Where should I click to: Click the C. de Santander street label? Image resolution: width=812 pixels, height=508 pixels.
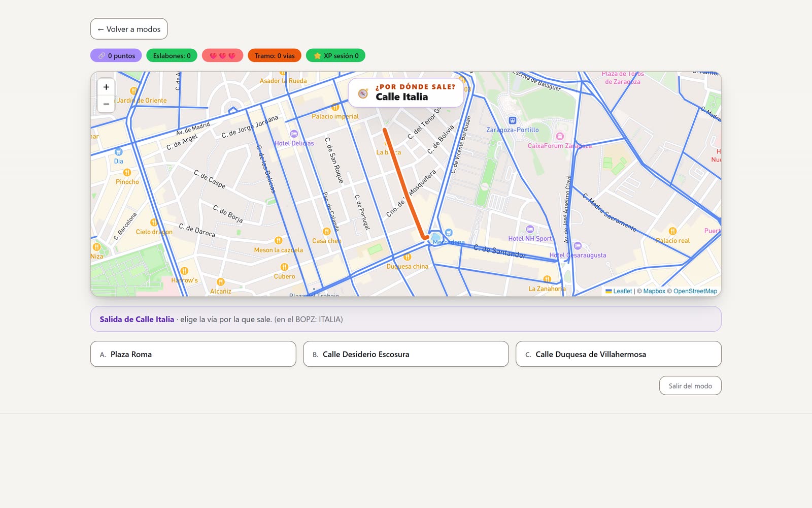click(499, 251)
